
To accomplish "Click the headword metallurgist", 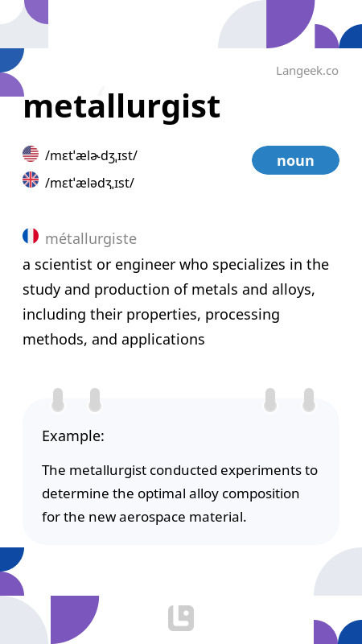I will (x=121, y=107).
